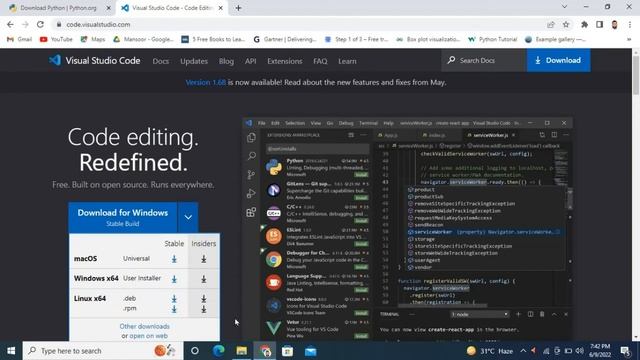Download Windows x64 Stable user installer

(x=174, y=279)
